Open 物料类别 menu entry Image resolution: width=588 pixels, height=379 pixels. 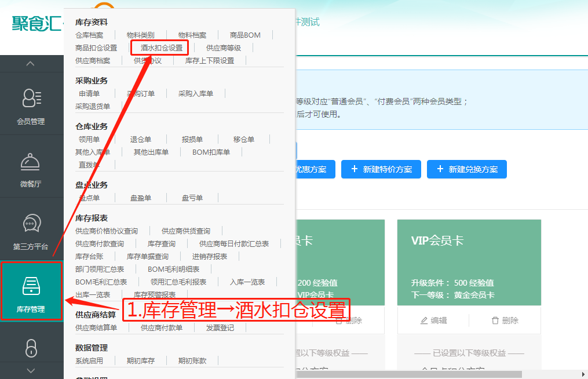pos(141,35)
